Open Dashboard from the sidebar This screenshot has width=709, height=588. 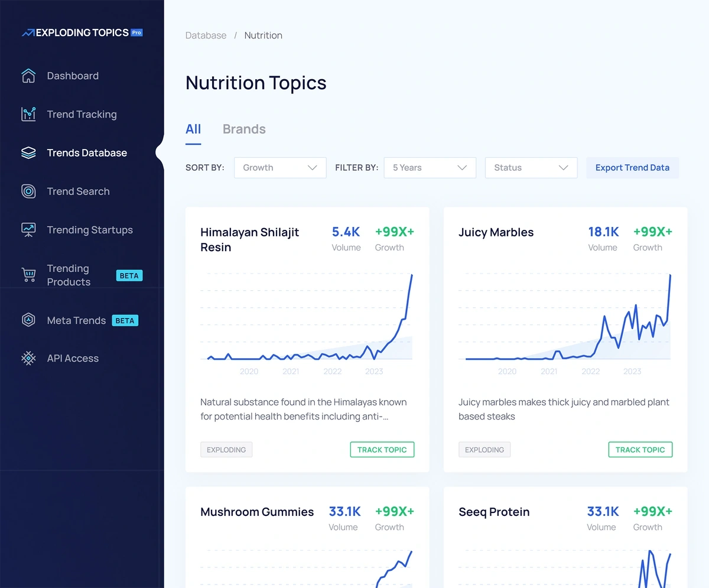click(x=73, y=76)
